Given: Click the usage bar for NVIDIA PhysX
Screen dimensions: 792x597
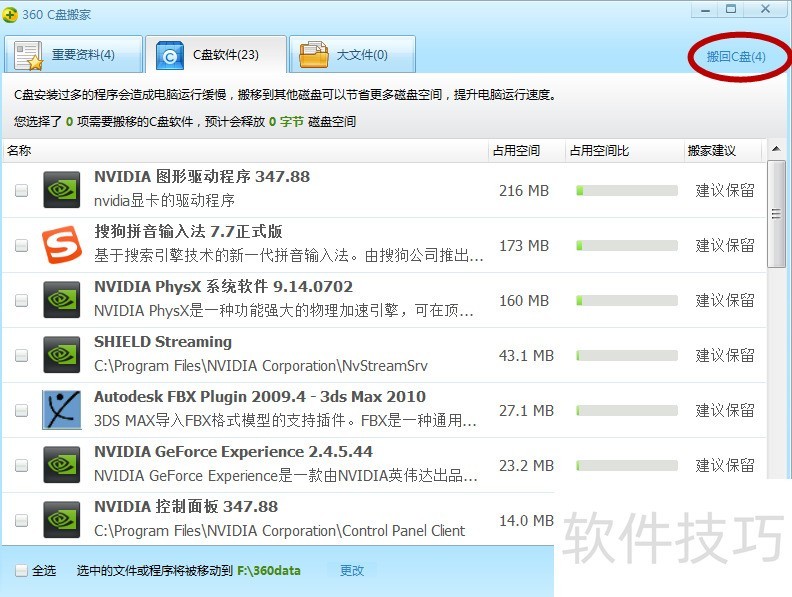Looking at the screenshot, I should 627,301.
